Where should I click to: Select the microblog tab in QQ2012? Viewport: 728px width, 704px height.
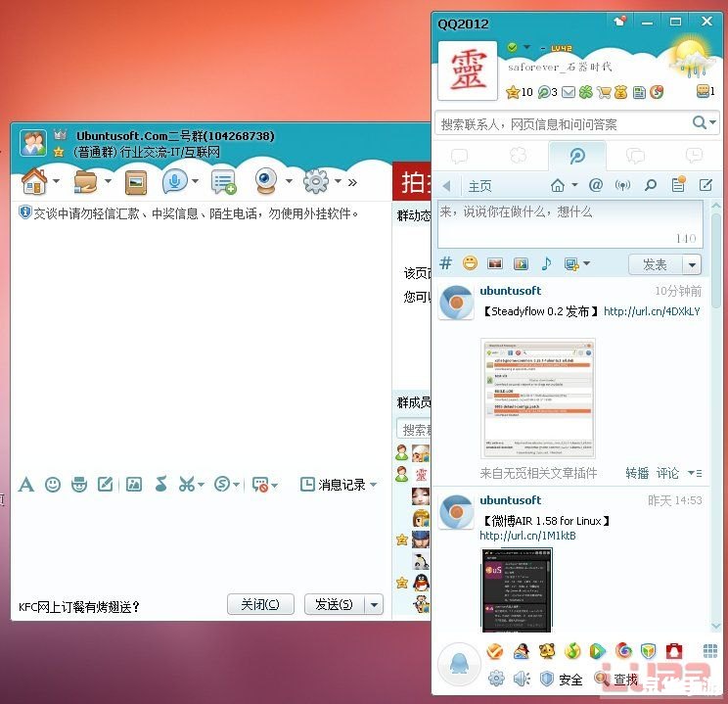tap(577, 156)
